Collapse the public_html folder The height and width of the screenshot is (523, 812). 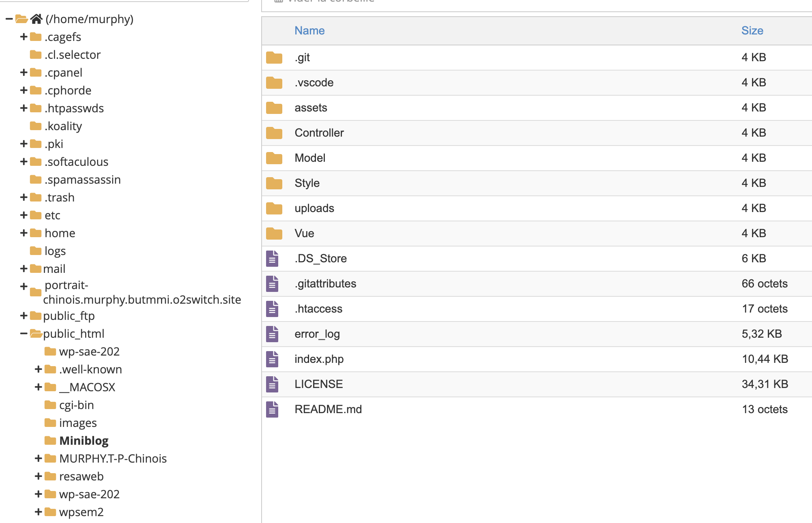click(x=24, y=334)
